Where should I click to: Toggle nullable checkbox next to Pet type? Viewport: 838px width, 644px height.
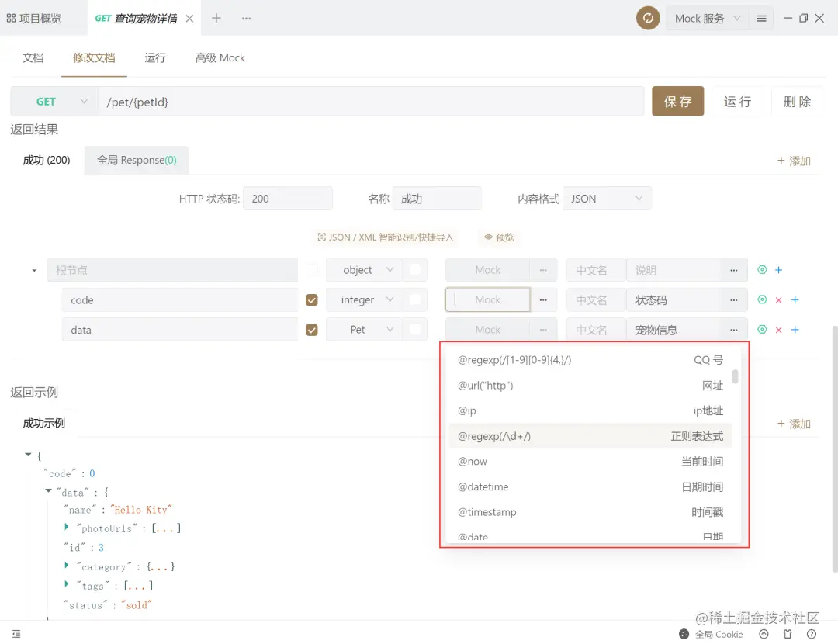click(x=414, y=330)
